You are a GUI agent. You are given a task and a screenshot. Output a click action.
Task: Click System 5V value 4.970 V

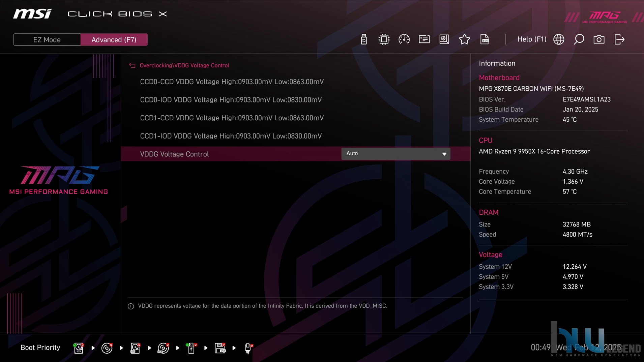tap(573, 277)
